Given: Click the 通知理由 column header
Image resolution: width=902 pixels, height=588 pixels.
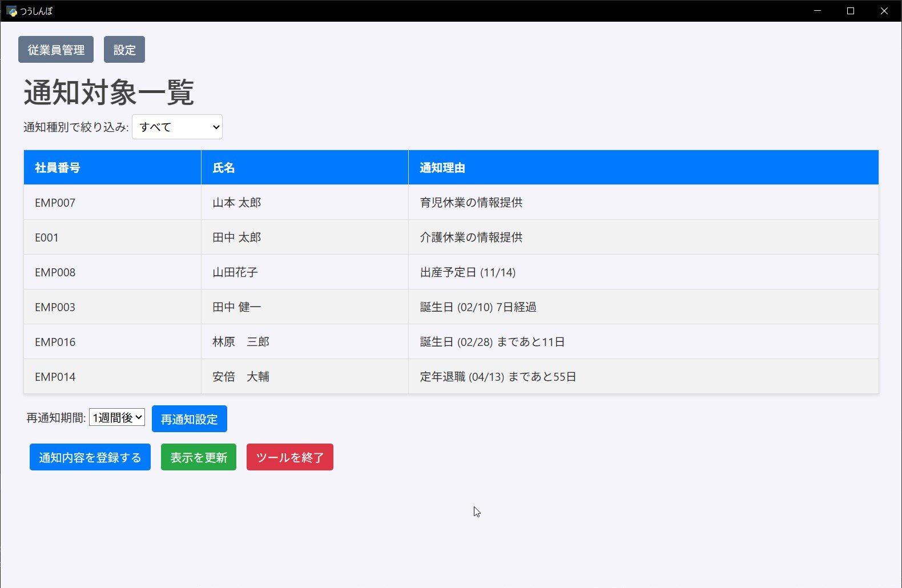Looking at the screenshot, I should coord(442,168).
